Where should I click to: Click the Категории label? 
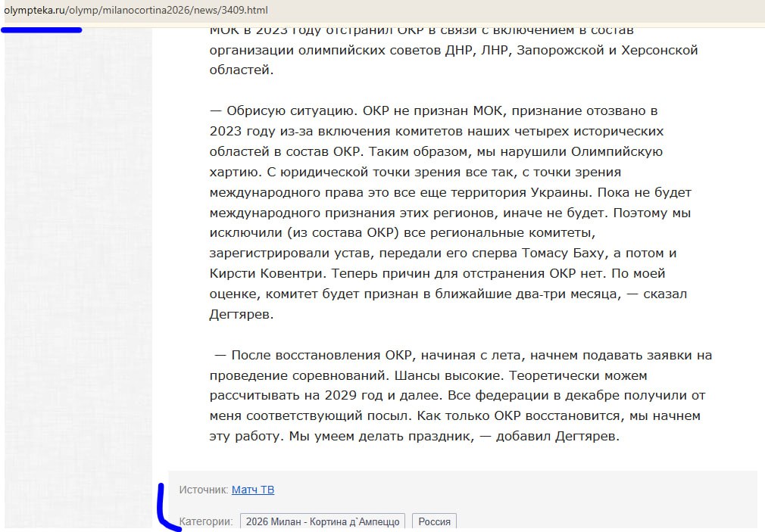tap(205, 521)
